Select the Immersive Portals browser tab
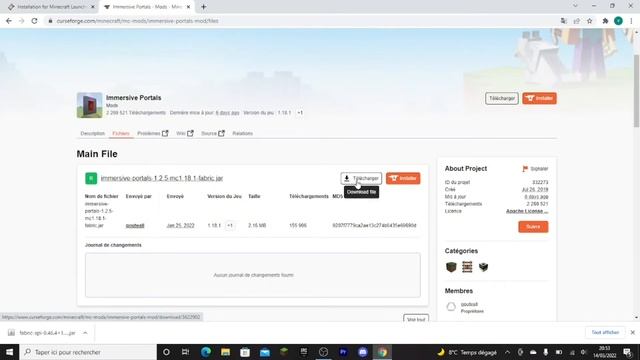This screenshot has height=360, width=640. [x=147, y=7]
